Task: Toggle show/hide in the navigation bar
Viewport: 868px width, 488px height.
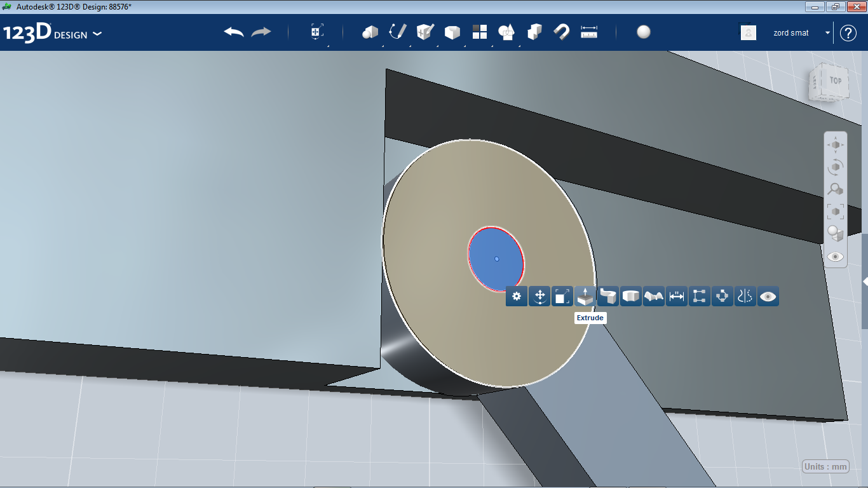Action: tap(835, 257)
